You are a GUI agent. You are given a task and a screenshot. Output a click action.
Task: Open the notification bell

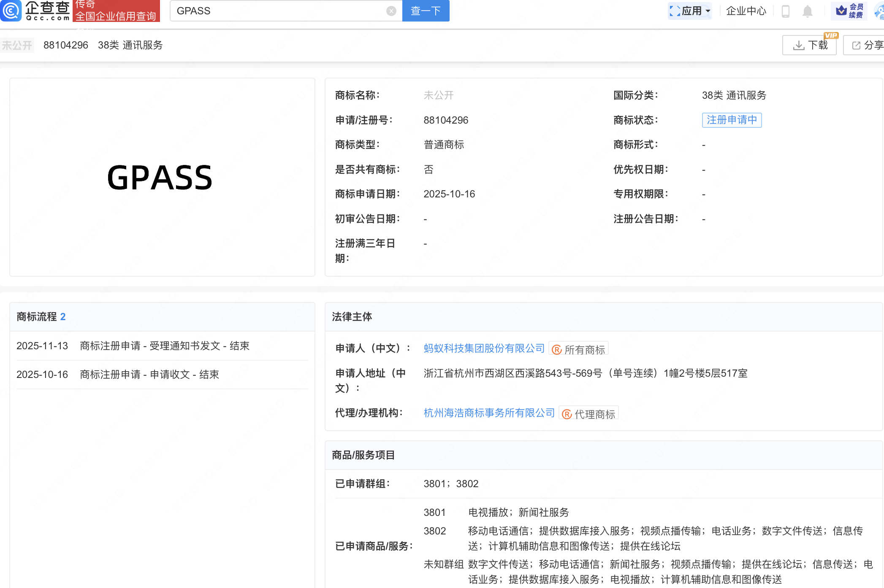point(807,11)
